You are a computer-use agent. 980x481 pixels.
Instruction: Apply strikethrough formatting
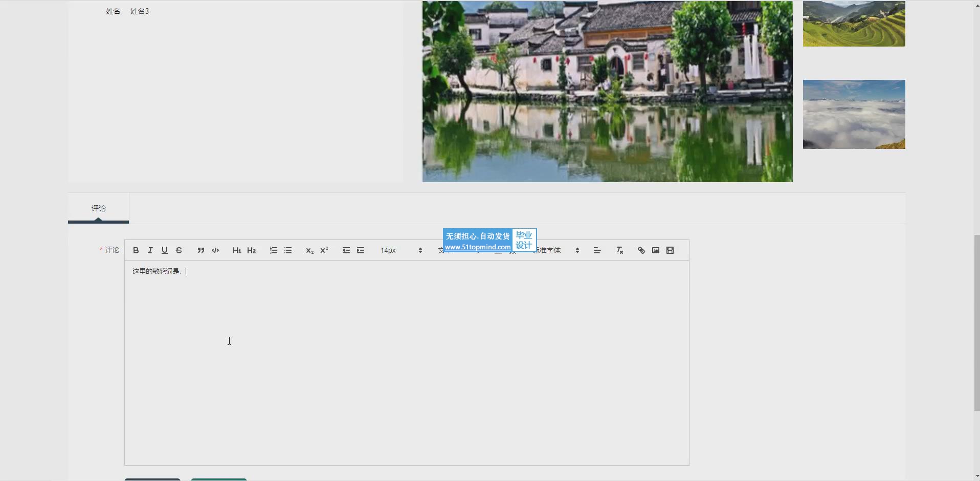pos(179,250)
